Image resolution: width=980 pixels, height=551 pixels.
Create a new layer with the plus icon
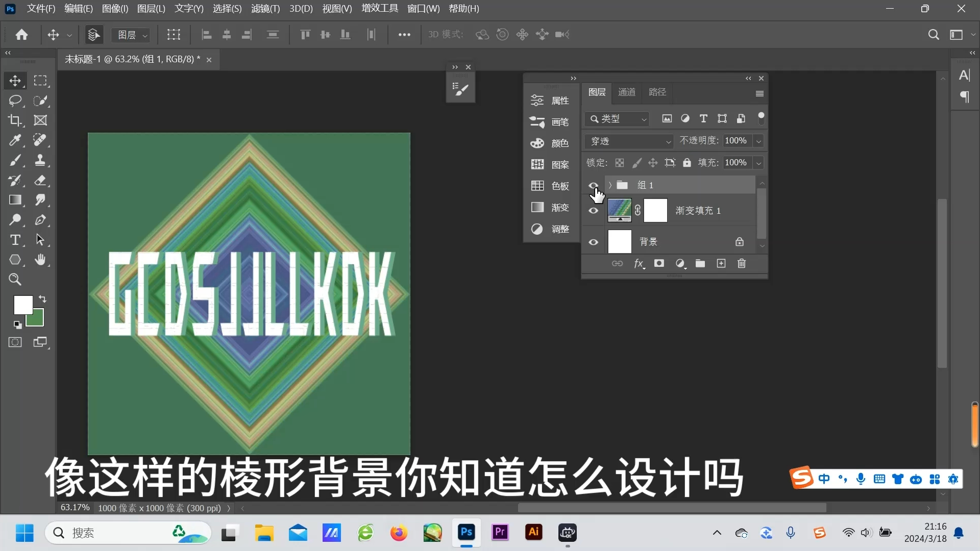point(721,264)
